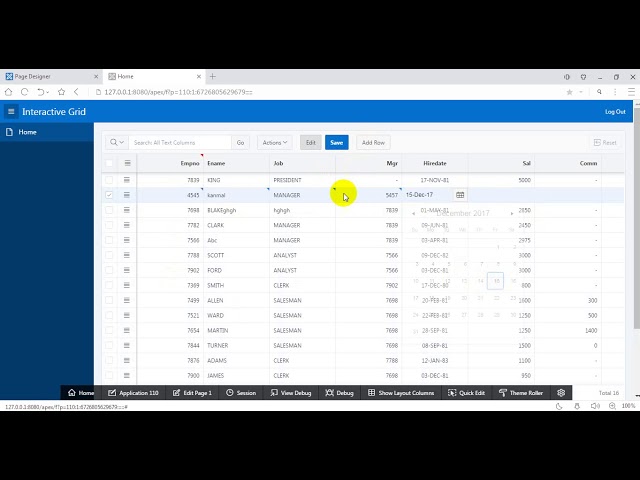Viewport: 640px width, 480px height.
Task: Open the browser main menu icon
Action: [x=631, y=92]
